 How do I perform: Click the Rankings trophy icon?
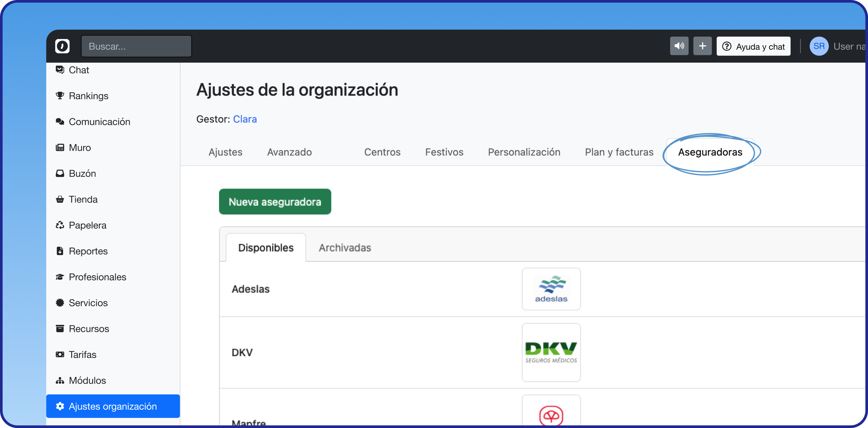tap(60, 96)
